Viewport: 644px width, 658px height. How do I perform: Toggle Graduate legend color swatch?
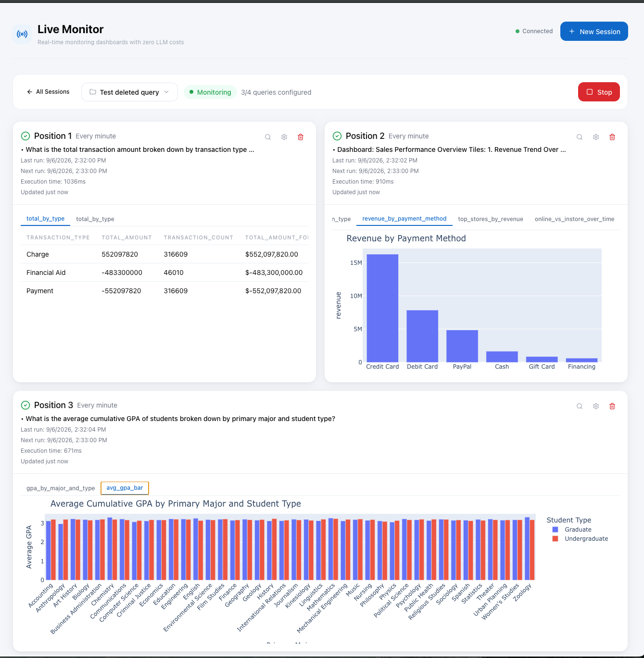(555, 530)
